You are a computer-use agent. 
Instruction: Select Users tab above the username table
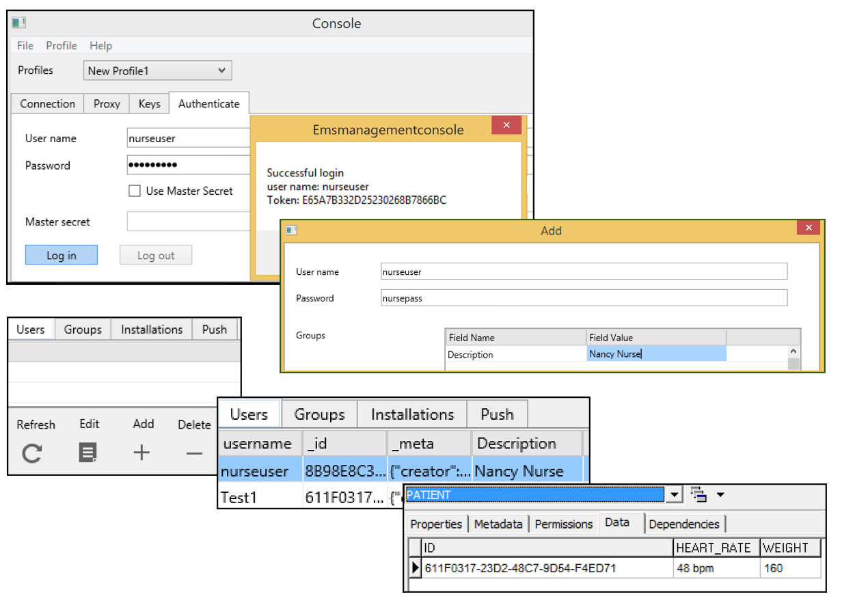[x=249, y=414]
